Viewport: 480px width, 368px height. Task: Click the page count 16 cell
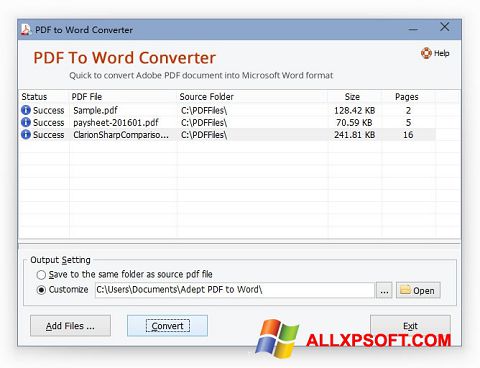click(x=408, y=135)
